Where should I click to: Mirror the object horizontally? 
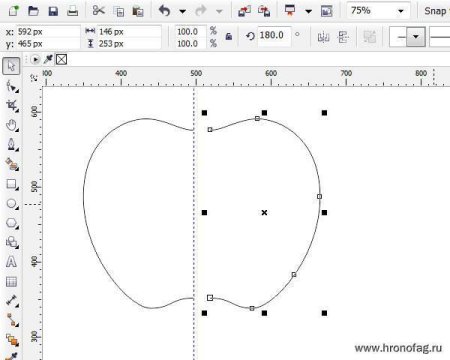(x=323, y=37)
